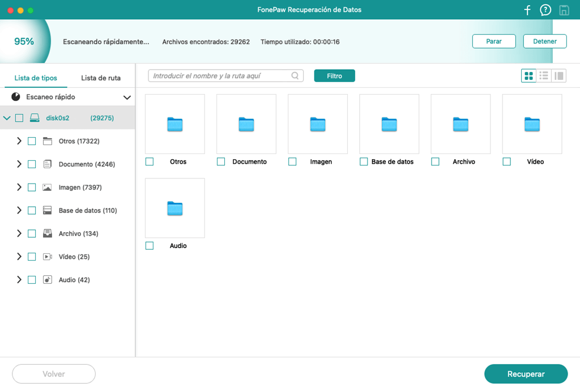Switch to detail preview view icon
Screen dimensions: 580x392
[558, 76]
